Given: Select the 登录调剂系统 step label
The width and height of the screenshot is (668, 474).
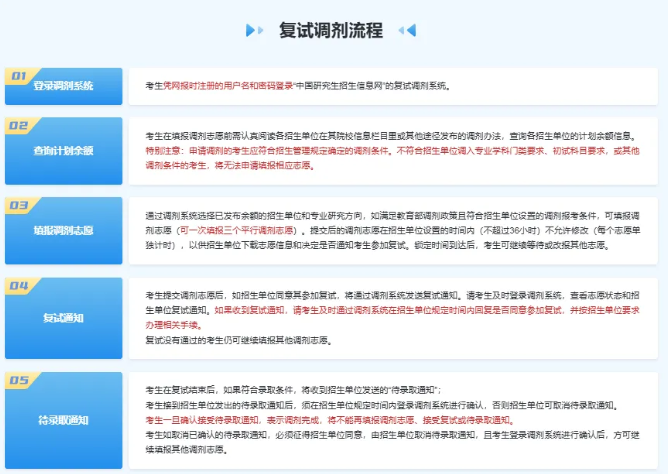Looking at the screenshot, I should pyautogui.click(x=62, y=86).
